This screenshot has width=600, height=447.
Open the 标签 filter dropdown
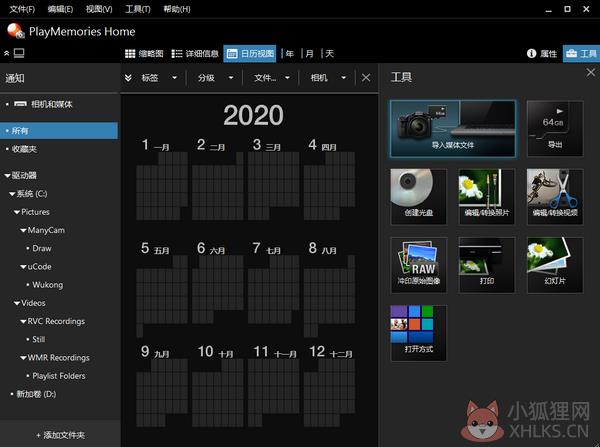[x=158, y=78]
